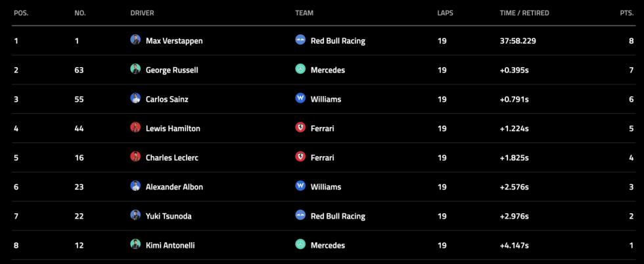Click the PTS. column header
The width and height of the screenshot is (644, 264).
[626, 13]
